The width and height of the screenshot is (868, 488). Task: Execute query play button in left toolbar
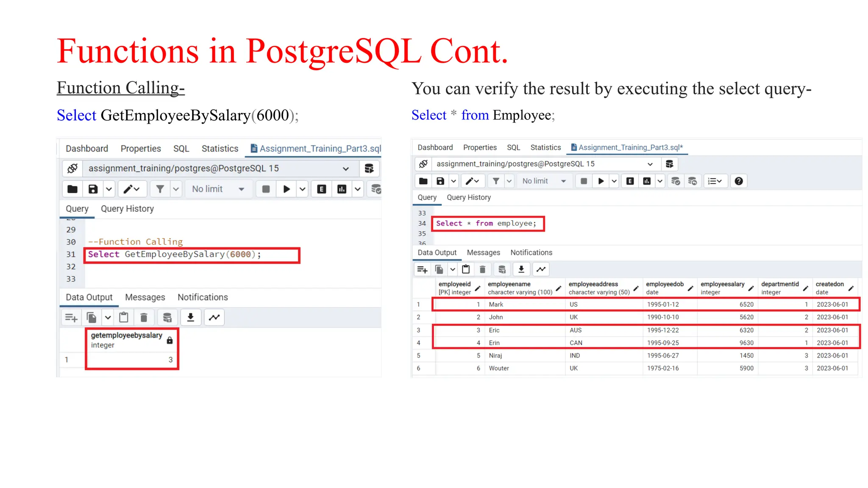287,189
